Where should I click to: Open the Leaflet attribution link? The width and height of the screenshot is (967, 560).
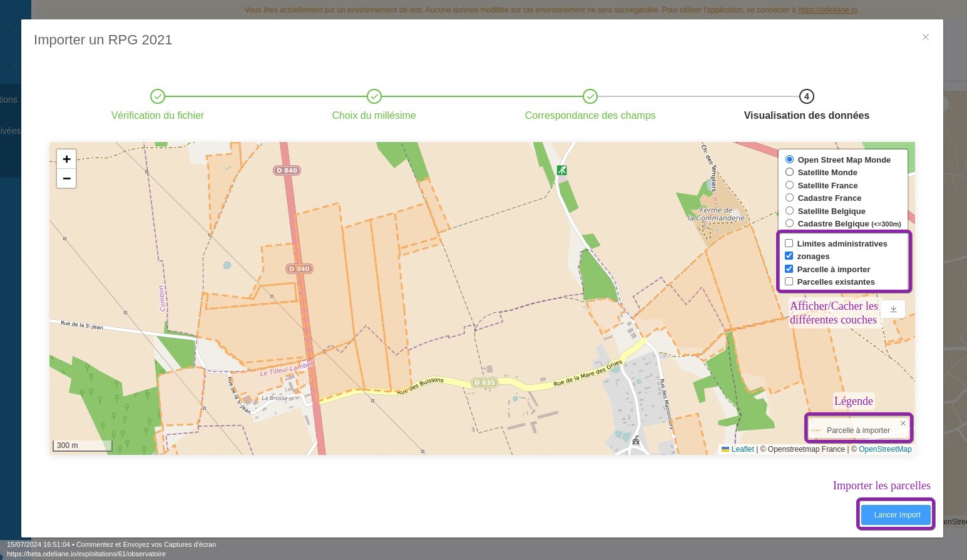[x=742, y=449]
